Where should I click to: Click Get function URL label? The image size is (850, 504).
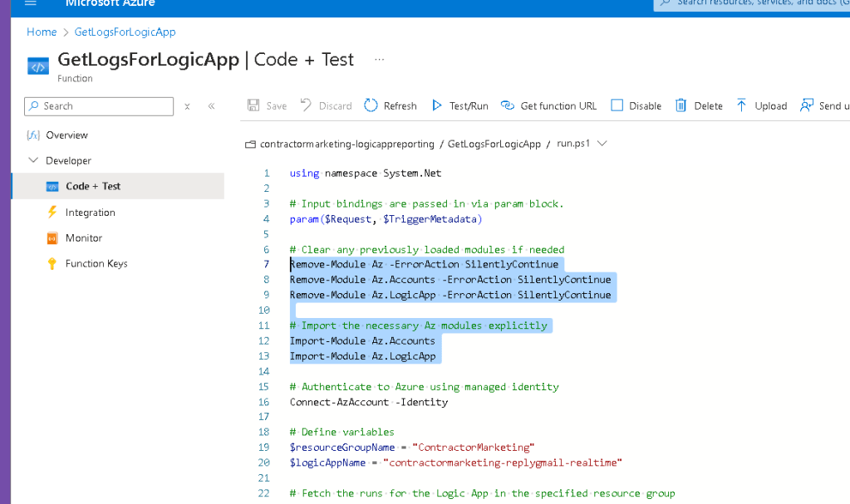[x=558, y=106]
